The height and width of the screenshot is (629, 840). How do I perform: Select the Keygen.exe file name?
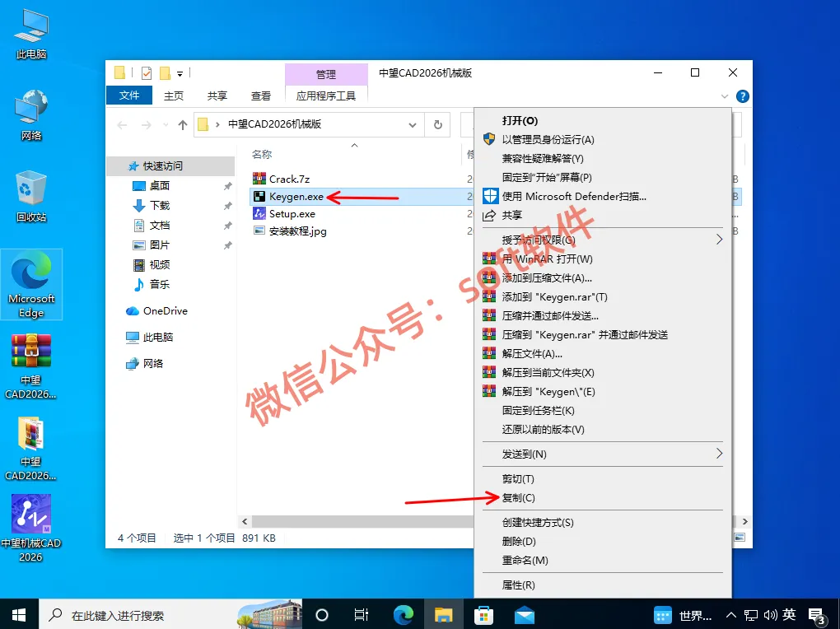coord(296,197)
